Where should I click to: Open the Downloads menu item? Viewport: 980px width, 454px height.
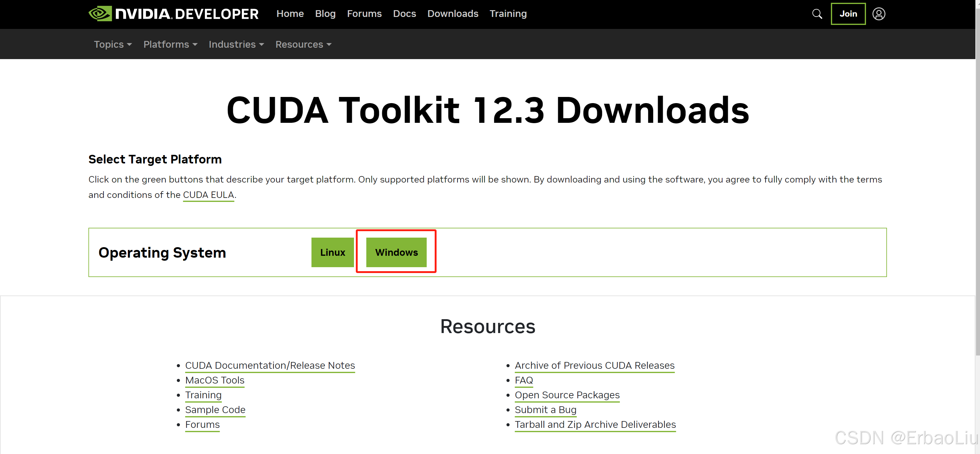(x=453, y=14)
